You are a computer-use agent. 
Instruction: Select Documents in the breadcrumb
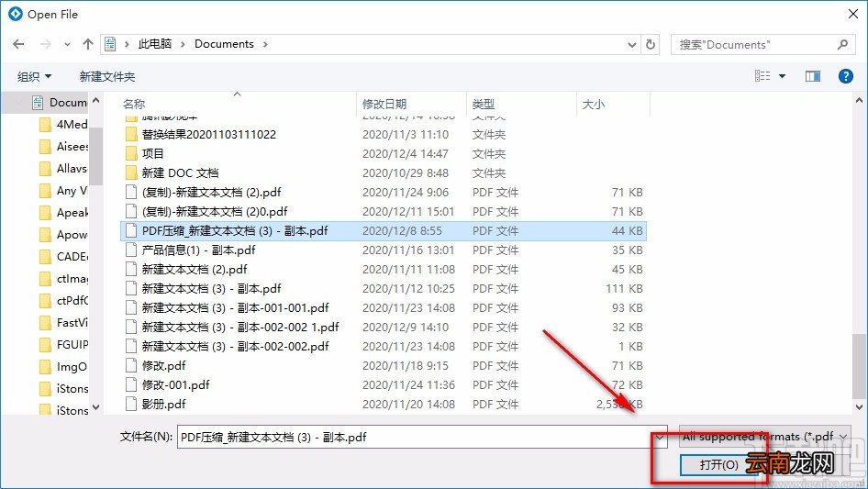224,44
